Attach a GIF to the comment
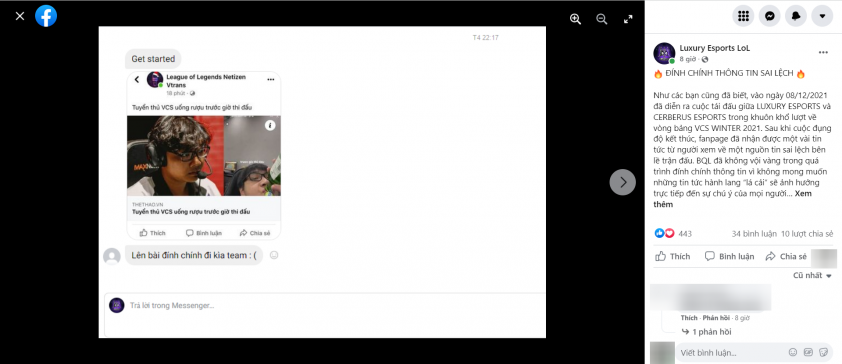 click(x=808, y=353)
